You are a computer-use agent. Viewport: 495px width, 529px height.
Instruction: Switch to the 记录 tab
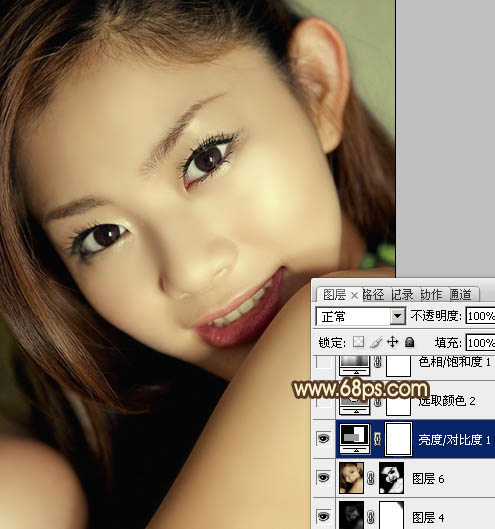click(403, 295)
